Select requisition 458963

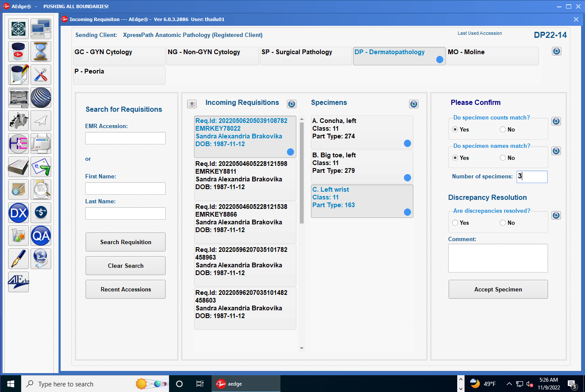coord(245,265)
